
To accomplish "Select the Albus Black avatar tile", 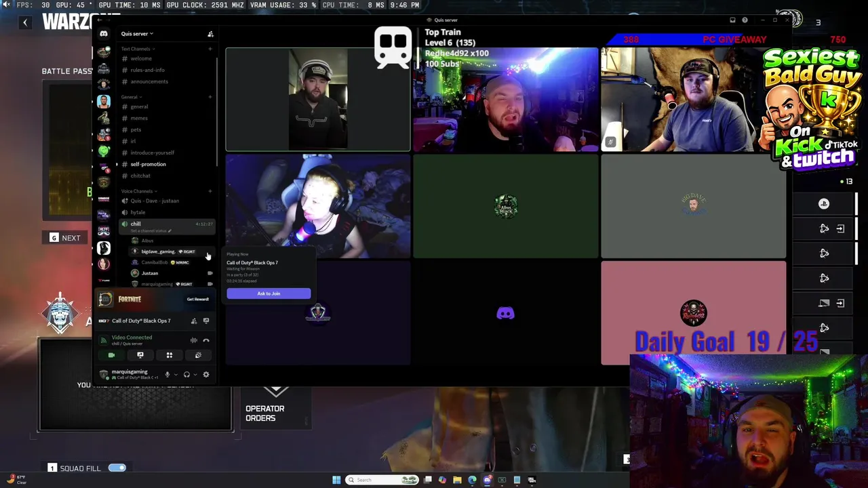I will coord(505,206).
